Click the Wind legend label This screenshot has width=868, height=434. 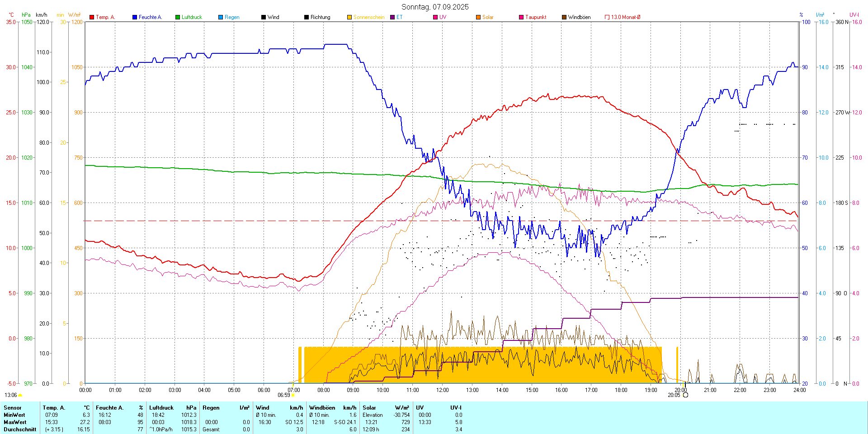pos(273,17)
